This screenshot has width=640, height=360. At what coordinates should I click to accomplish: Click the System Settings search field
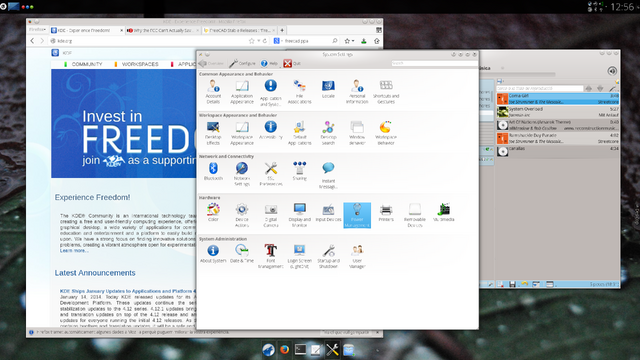(x=433, y=63)
